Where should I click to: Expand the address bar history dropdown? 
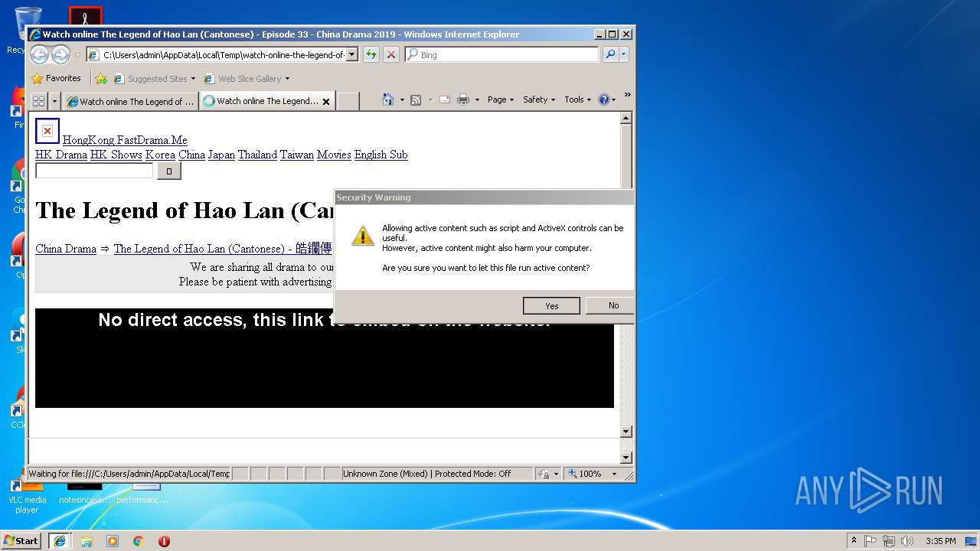351,54
